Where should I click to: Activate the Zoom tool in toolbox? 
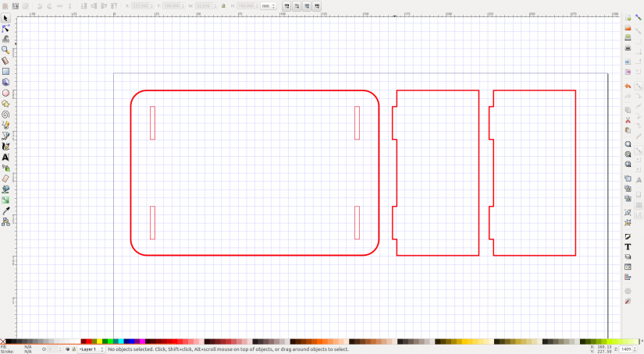5,50
